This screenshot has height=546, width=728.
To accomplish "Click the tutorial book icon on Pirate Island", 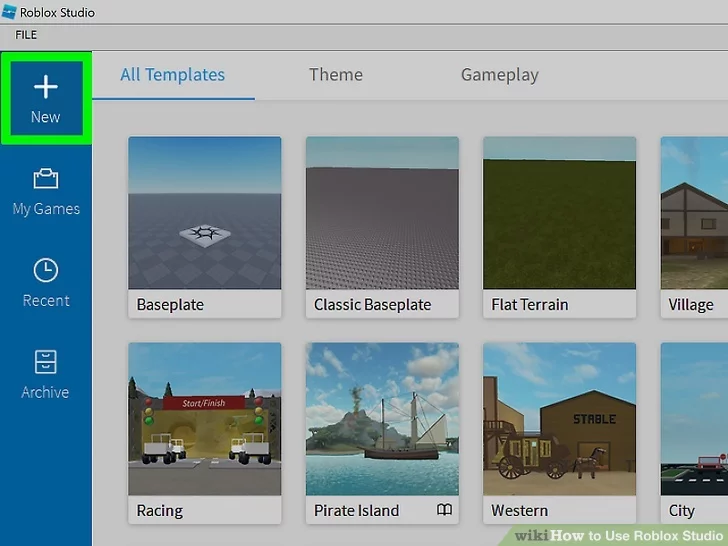I will click(x=444, y=510).
